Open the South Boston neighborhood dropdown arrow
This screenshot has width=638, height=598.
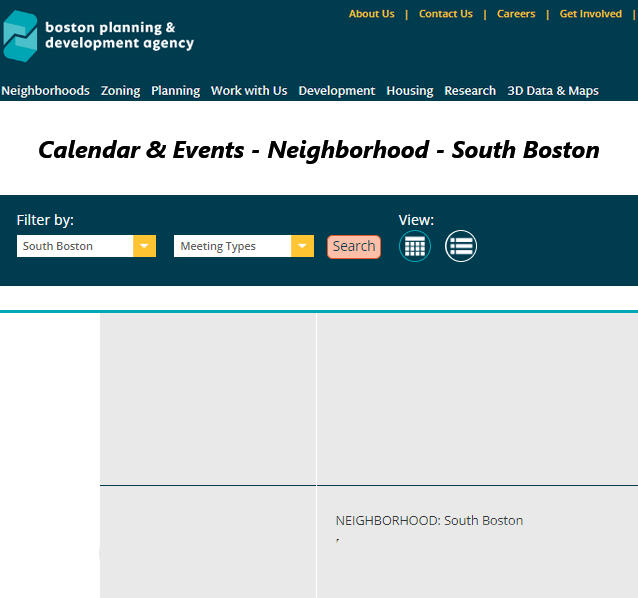[144, 246]
